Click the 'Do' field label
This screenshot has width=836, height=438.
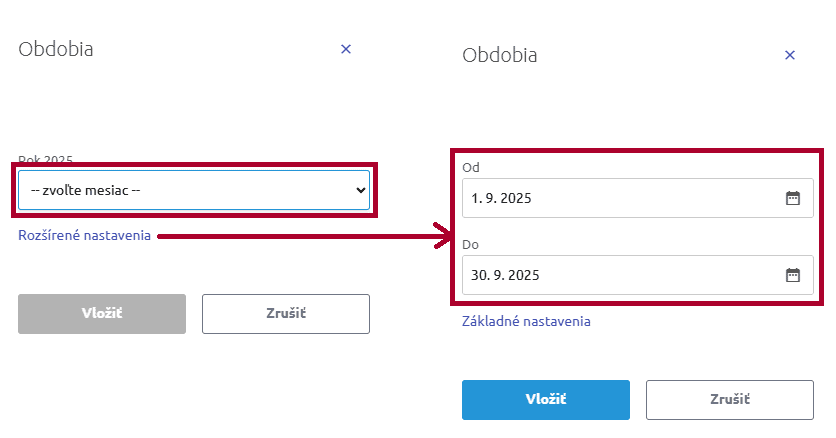[471, 244]
